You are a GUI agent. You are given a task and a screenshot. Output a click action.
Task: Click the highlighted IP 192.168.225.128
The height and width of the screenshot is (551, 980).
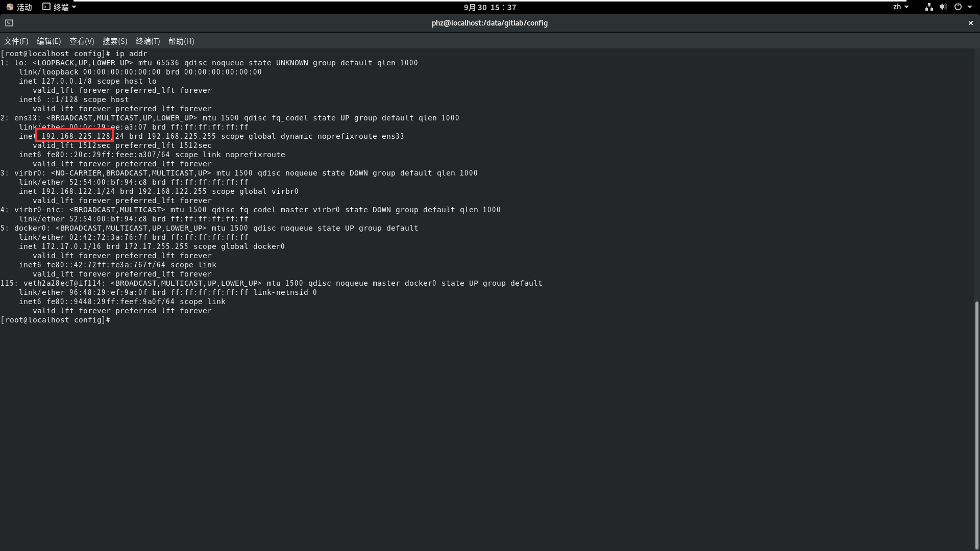click(x=75, y=136)
